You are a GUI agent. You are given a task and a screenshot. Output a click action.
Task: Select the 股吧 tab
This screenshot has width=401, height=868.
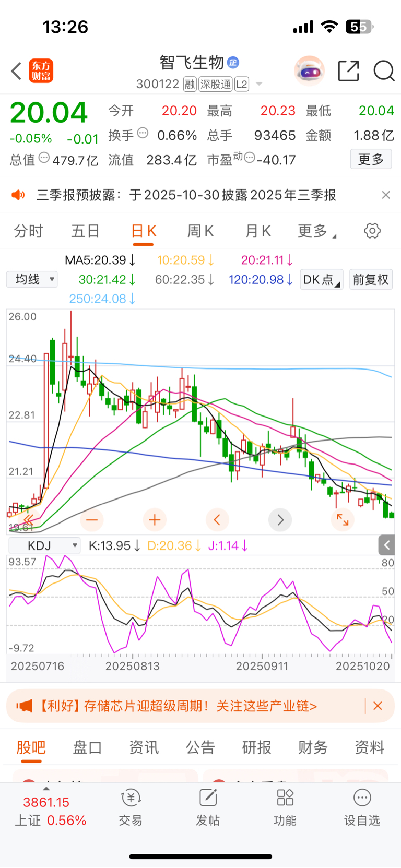click(31, 747)
